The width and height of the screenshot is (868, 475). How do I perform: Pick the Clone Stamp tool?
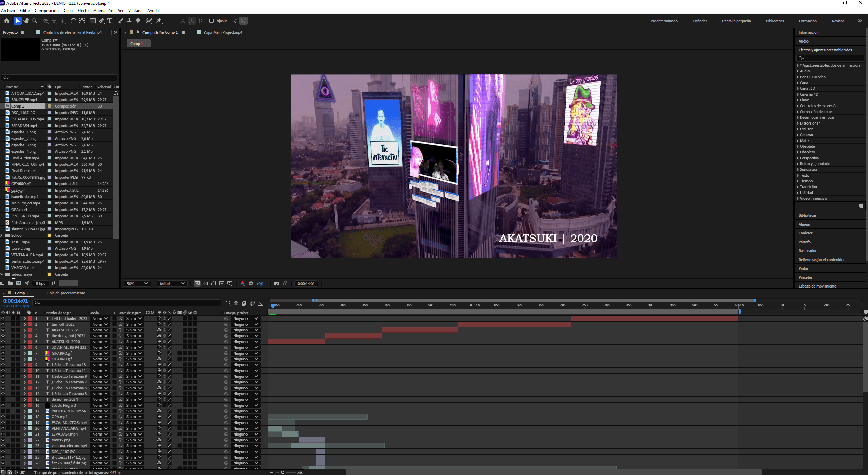[129, 21]
